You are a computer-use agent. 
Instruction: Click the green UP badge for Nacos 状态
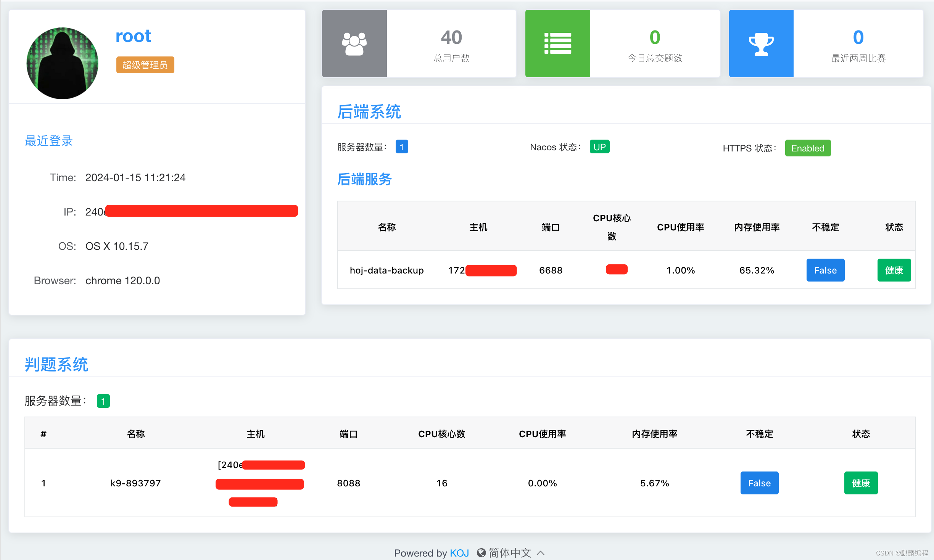coord(599,146)
